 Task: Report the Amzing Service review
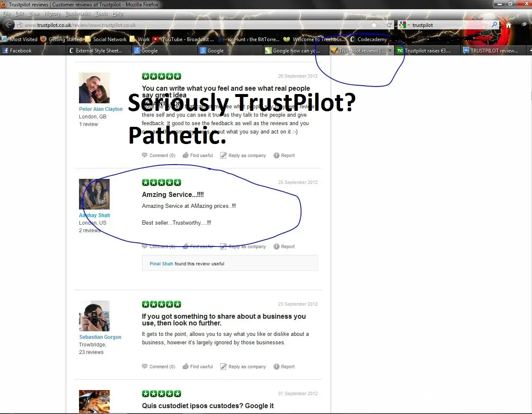point(284,246)
